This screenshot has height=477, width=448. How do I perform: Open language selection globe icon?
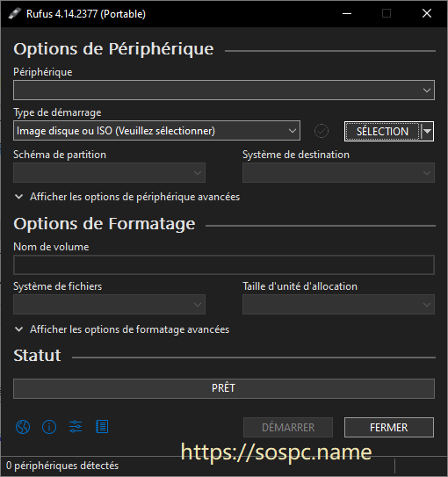pyautogui.click(x=23, y=427)
